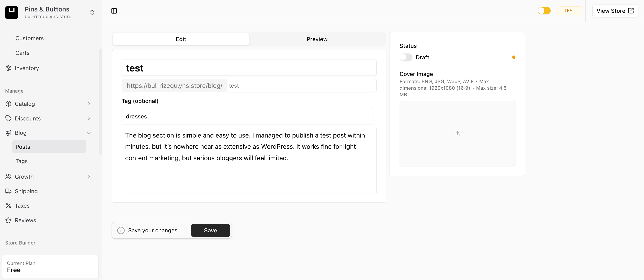Open Taxes via the percent icon
This screenshot has width=644, height=280.
click(x=9, y=206)
